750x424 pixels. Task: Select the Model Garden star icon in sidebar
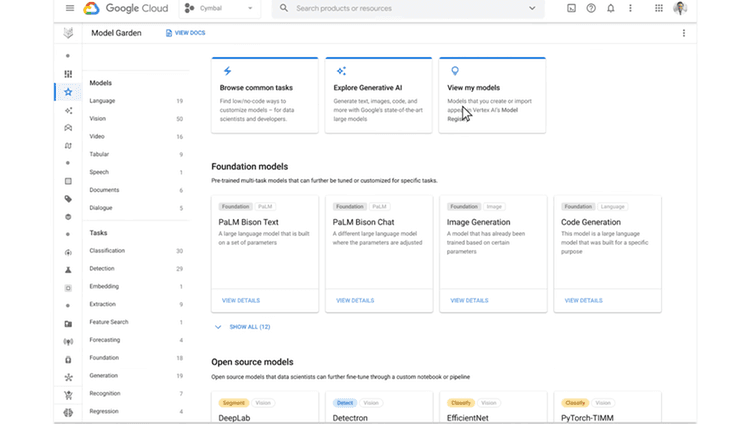point(68,92)
